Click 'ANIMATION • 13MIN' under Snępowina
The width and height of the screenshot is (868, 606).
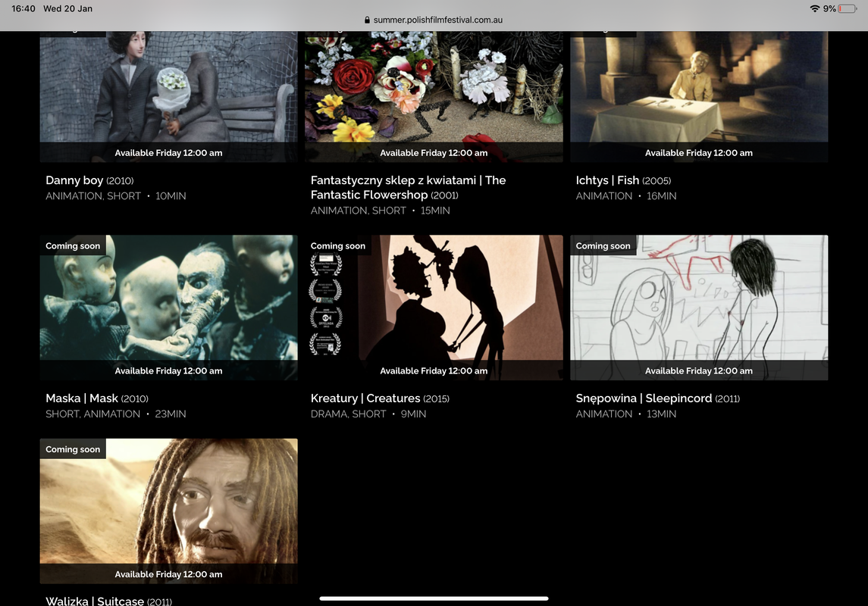click(x=626, y=414)
